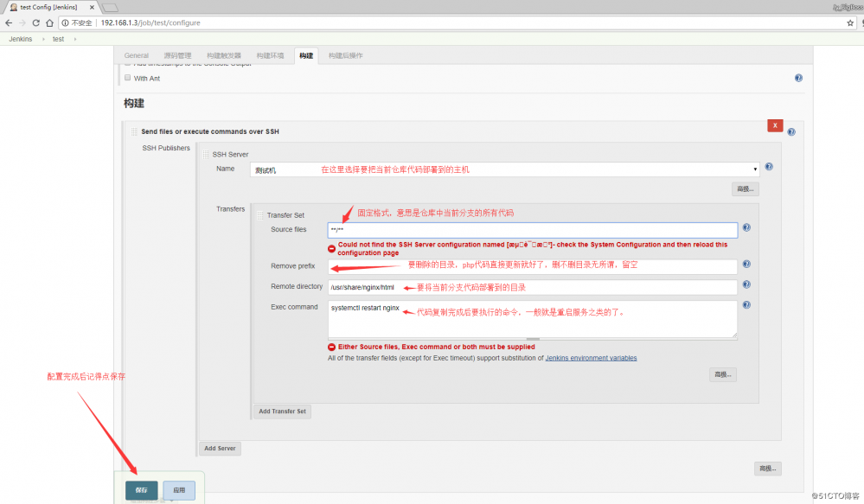Viewport: 864px width, 504px height.
Task: Open help for the Remove prefix field
Action: (x=746, y=264)
